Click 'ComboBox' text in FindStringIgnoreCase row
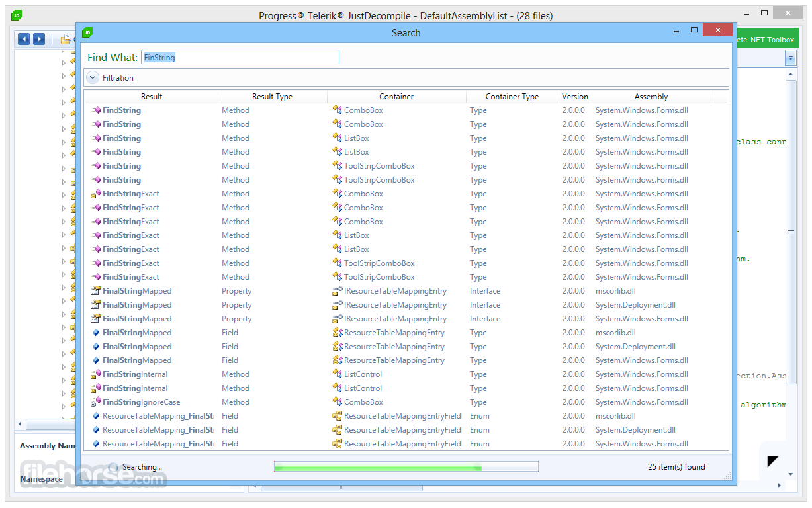The image size is (812, 508). (x=363, y=402)
